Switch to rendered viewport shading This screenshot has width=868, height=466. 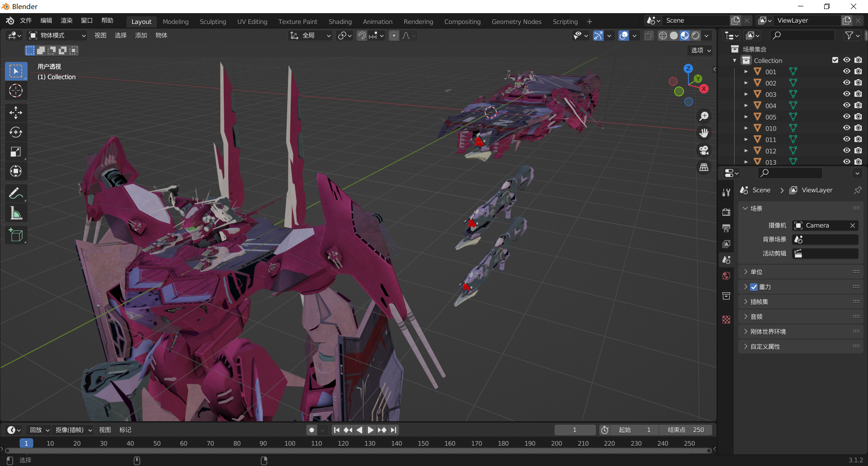click(x=696, y=35)
